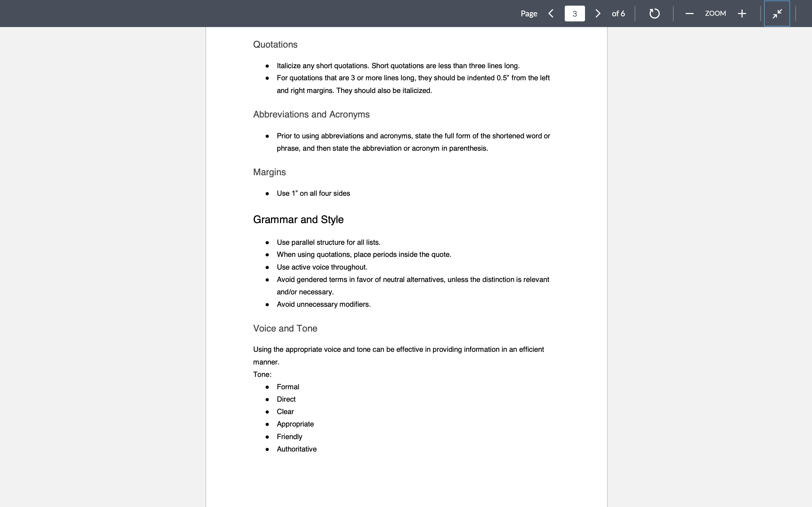Viewport: 812px width, 507px height.
Task: Click the left chevron next to Page
Action: pos(551,14)
